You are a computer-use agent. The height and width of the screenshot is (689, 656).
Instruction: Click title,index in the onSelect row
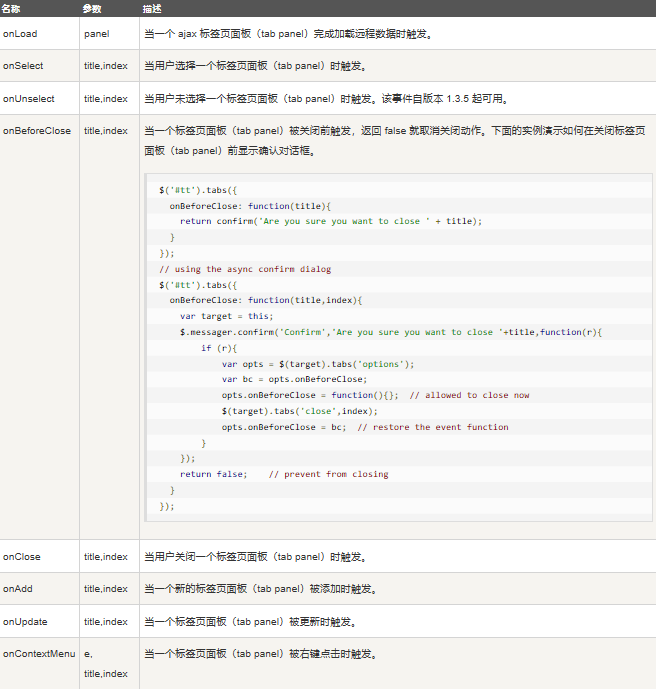pos(106,66)
